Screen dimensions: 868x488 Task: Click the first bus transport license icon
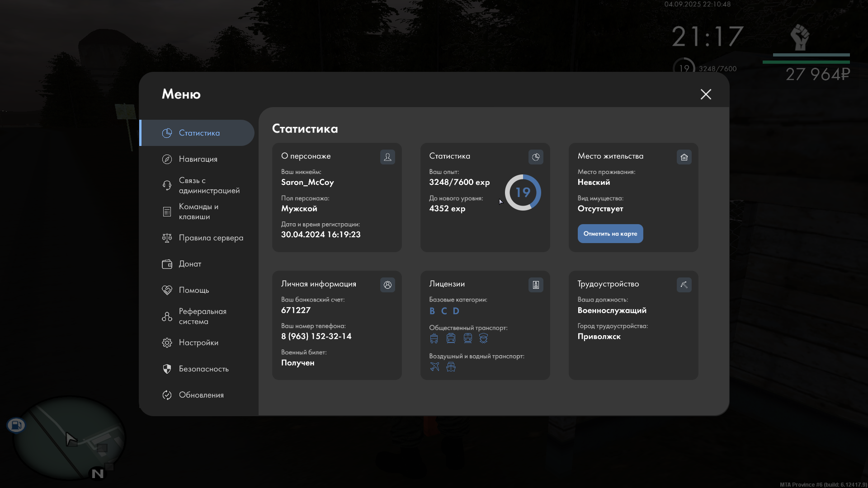(x=434, y=338)
